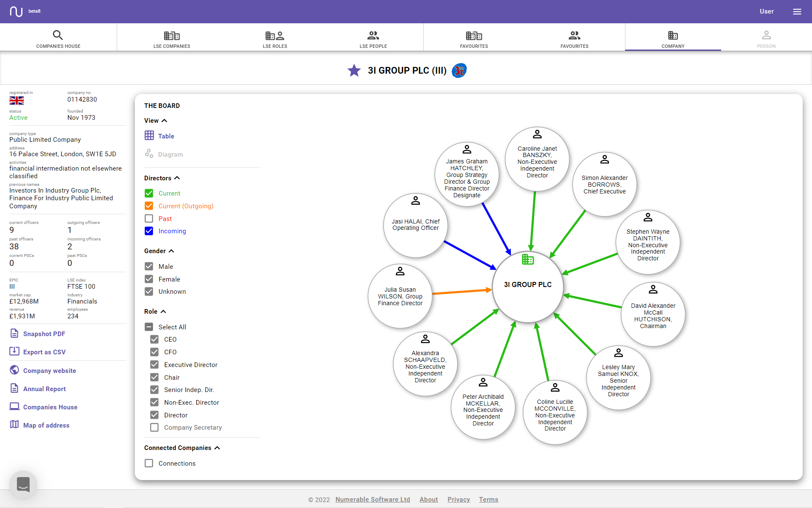Screen dimensions: 812x508
Task: Click the 3i company logo badge
Action: [459, 70]
